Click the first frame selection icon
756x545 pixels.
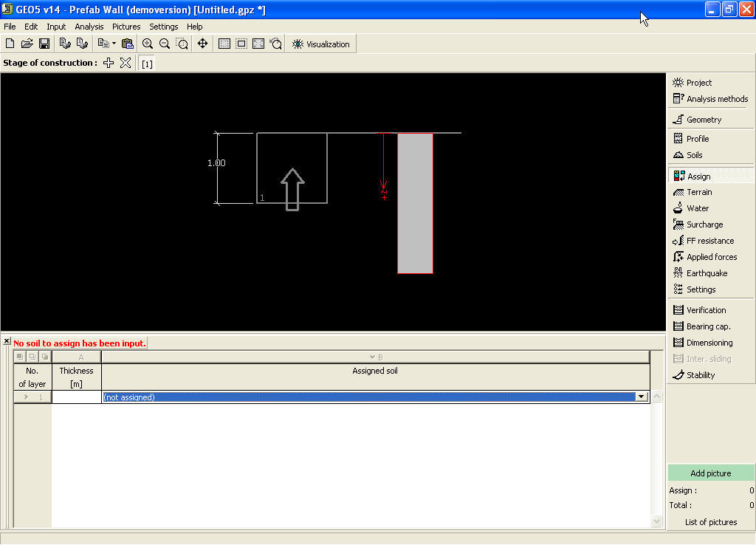tap(224, 44)
